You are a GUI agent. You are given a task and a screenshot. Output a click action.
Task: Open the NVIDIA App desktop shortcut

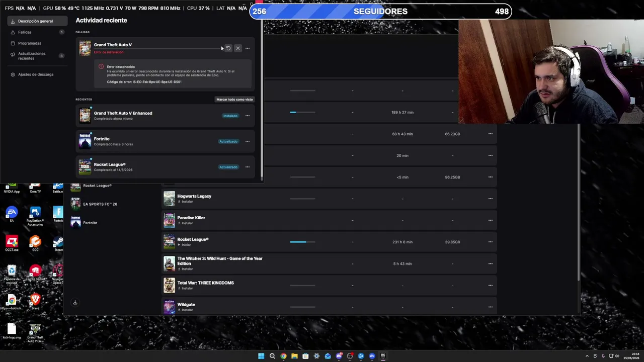pyautogui.click(x=12, y=189)
